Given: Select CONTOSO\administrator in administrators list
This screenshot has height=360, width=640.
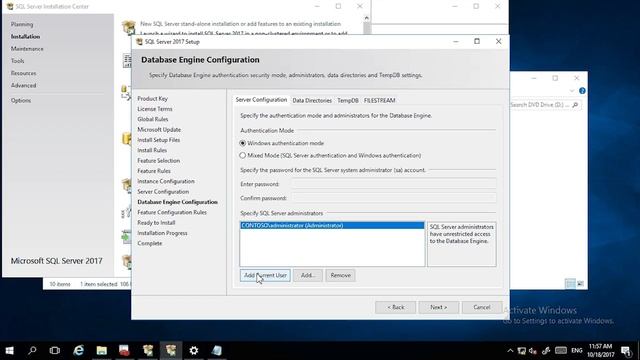Looking at the screenshot, I should [332, 225].
